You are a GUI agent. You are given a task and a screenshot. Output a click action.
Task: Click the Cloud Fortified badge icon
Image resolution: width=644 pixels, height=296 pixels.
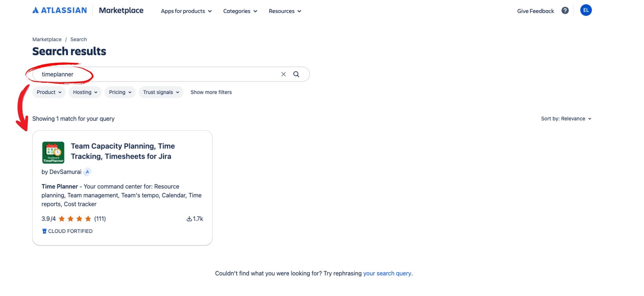tap(44, 231)
